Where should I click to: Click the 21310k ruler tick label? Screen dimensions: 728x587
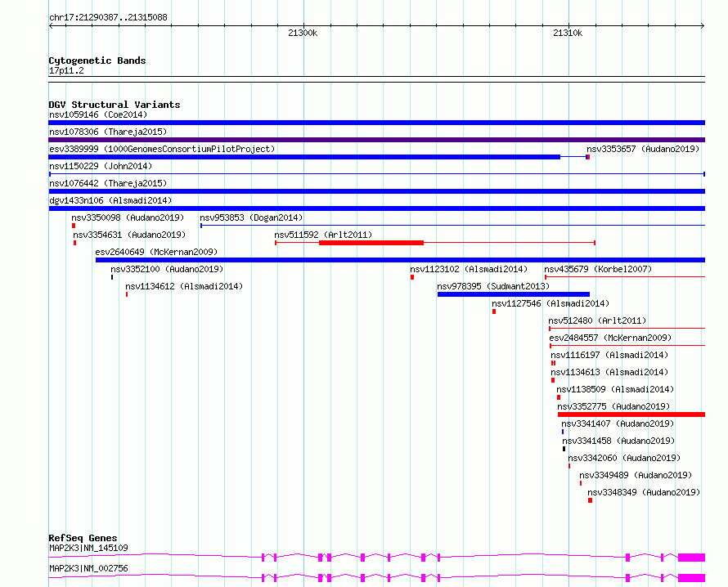pyautogui.click(x=568, y=33)
